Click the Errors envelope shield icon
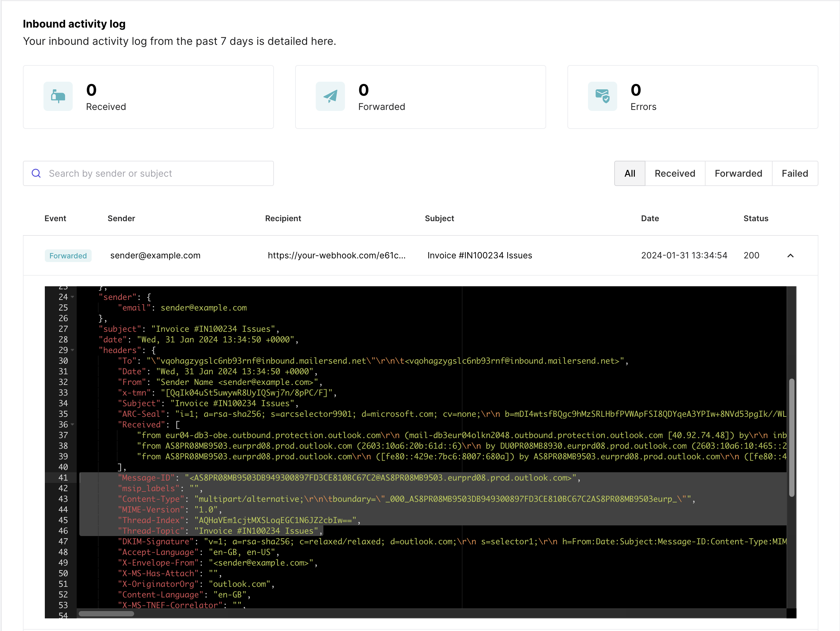The height and width of the screenshot is (631, 840). 602,96
